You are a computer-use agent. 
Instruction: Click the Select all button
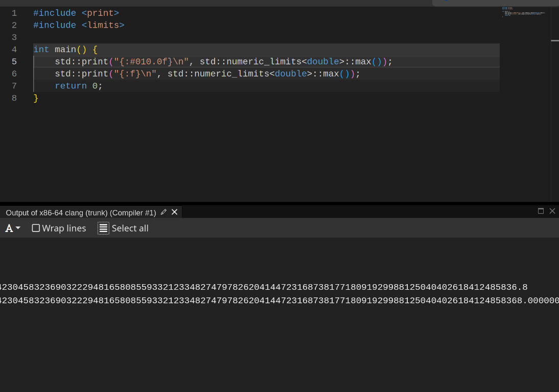click(x=123, y=228)
